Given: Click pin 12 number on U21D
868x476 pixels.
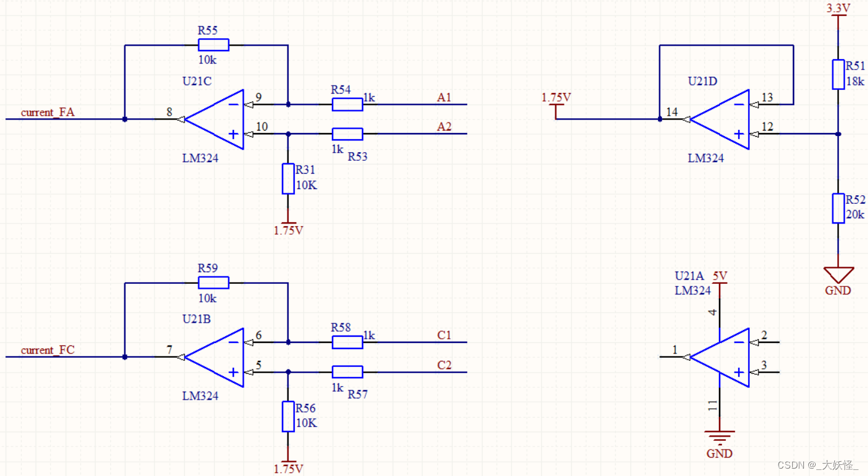Looking at the screenshot, I should pyautogui.click(x=767, y=127).
